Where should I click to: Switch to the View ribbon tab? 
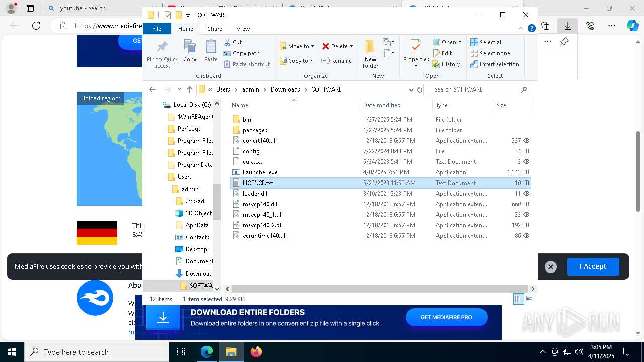tap(243, 29)
